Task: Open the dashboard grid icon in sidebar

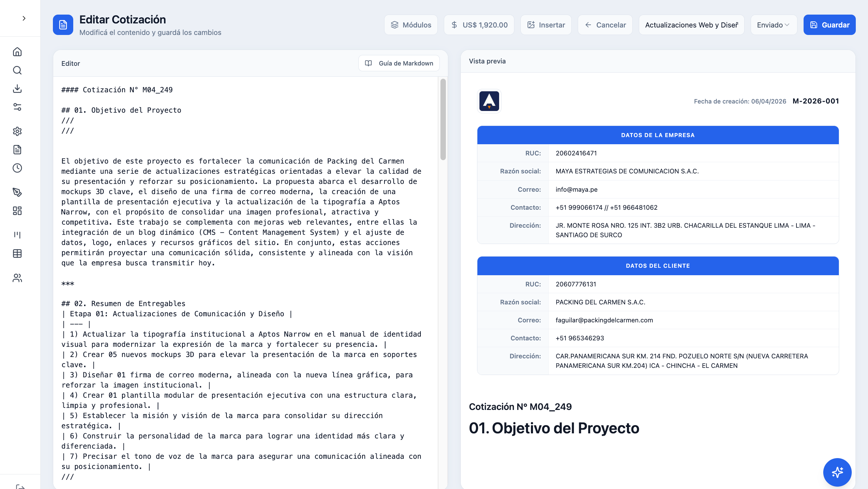Action: click(x=17, y=211)
